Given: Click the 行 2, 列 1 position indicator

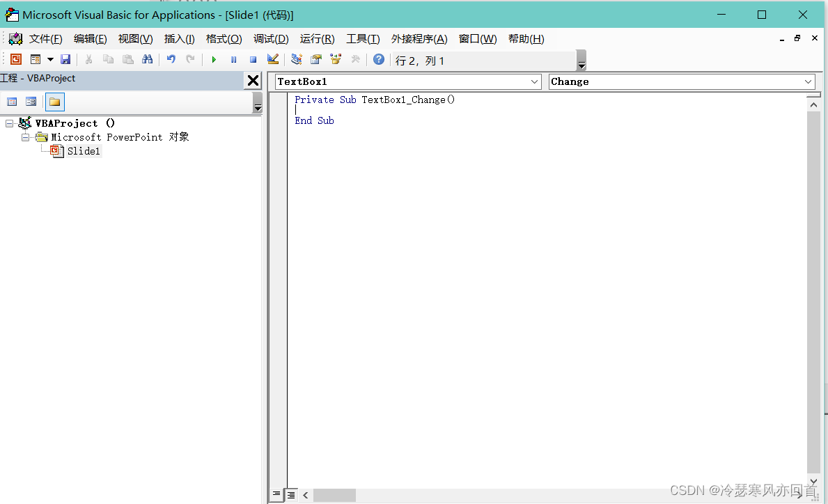Looking at the screenshot, I should click(420, 61).
